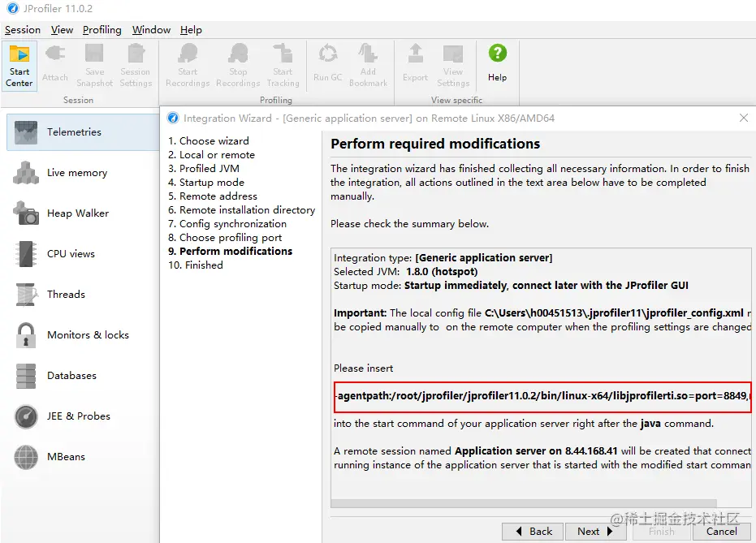Click the Start Recordings icon
The width and height of the screenshot is (756, 543).
[x=188, y=53]
